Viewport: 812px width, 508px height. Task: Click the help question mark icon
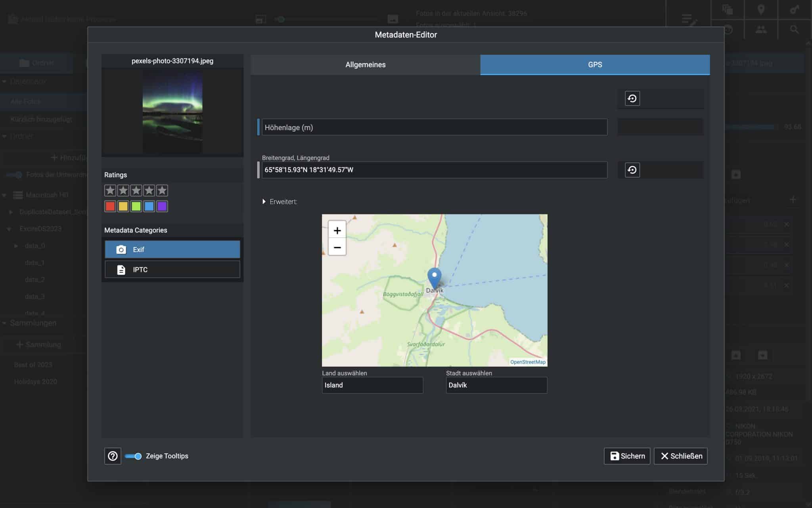pos(113,456)
